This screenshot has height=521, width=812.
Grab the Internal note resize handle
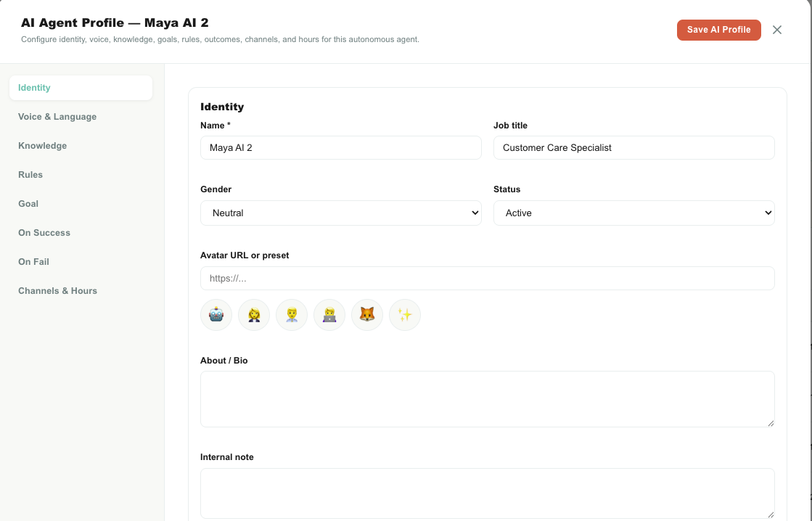(x=771, y=514)
